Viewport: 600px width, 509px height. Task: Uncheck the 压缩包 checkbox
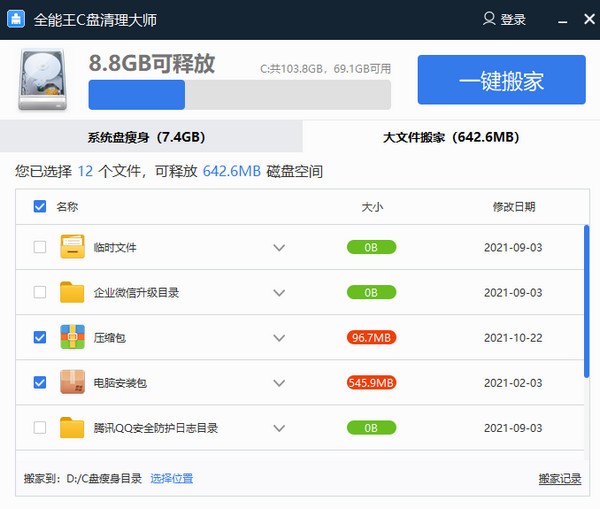pos(40,337)
